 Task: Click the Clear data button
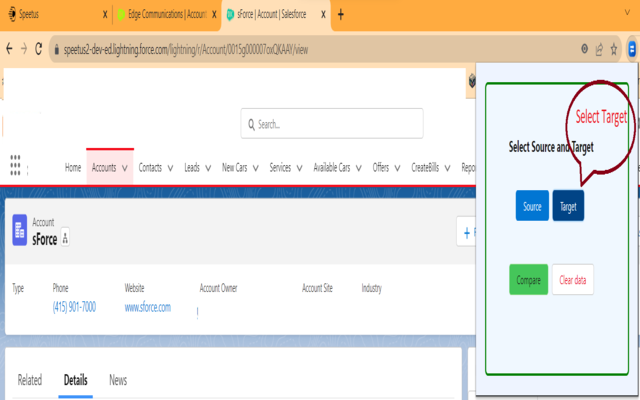[x=573, y=280]
